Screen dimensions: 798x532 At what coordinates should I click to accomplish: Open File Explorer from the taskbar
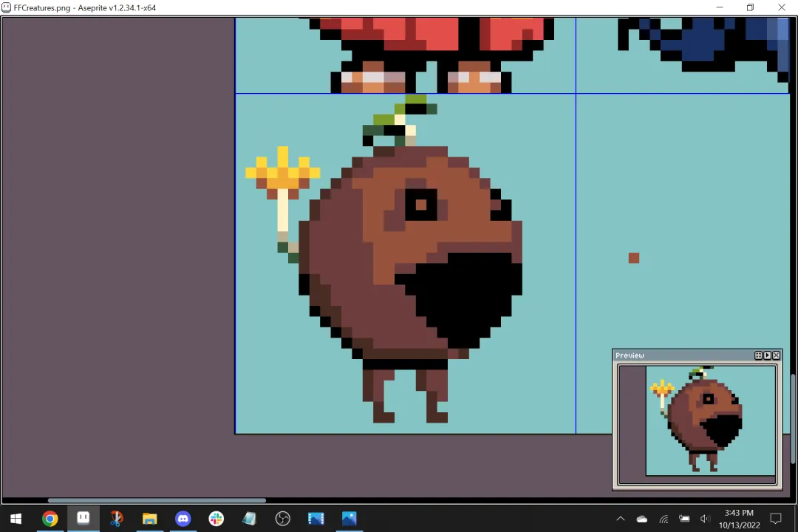[149, 519]
